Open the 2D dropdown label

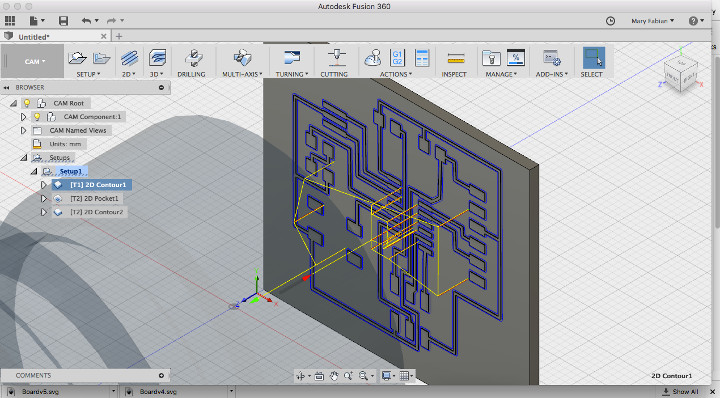coord(129,74)
